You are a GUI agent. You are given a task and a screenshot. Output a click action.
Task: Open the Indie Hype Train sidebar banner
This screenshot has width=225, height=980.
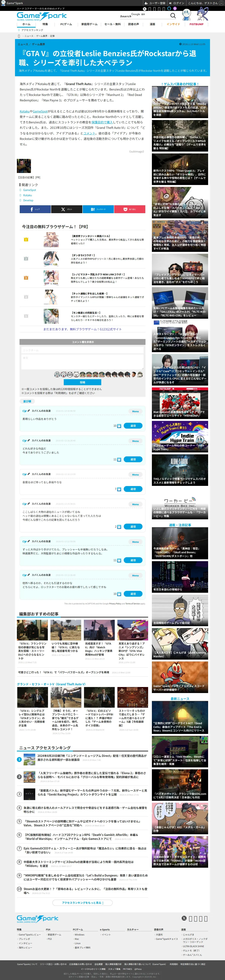coord(180,436)
